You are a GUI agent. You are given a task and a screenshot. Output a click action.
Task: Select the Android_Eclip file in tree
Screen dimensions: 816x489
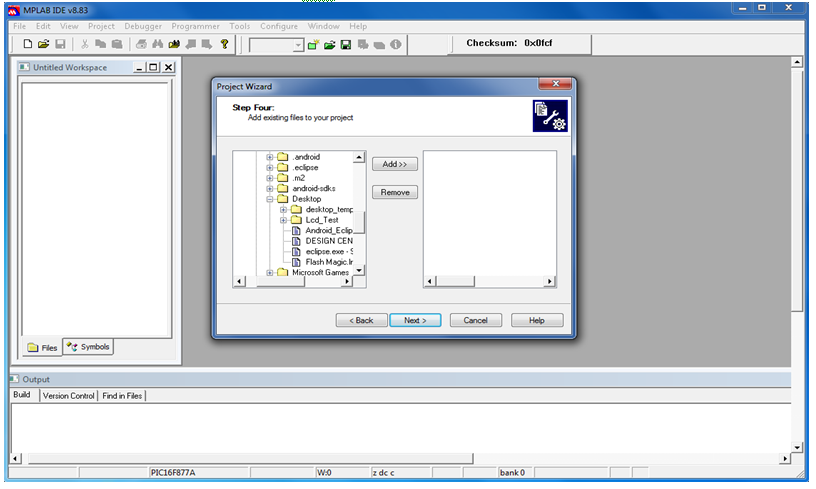coord(329,230)
